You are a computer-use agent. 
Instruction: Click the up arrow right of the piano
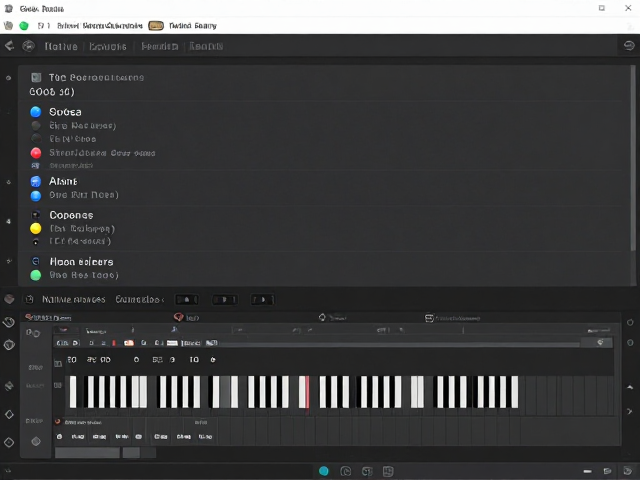point(630,387)
